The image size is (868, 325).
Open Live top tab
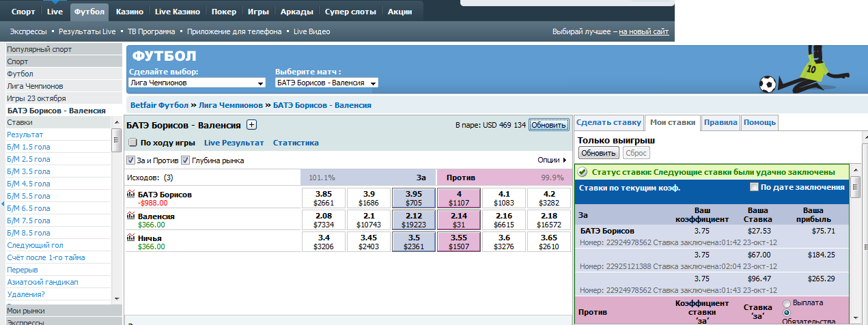tap(55, 12)
